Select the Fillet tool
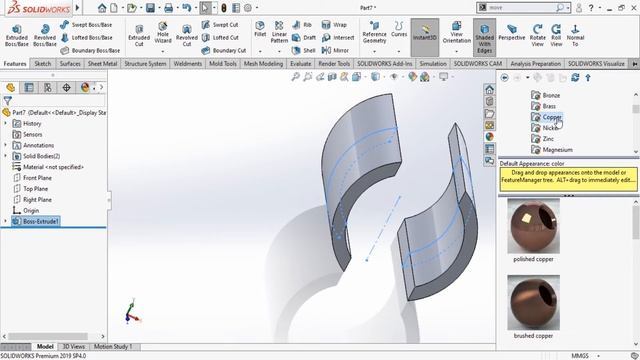The height and width of the screenshot is (360, 640). click(x=260, y=29)
